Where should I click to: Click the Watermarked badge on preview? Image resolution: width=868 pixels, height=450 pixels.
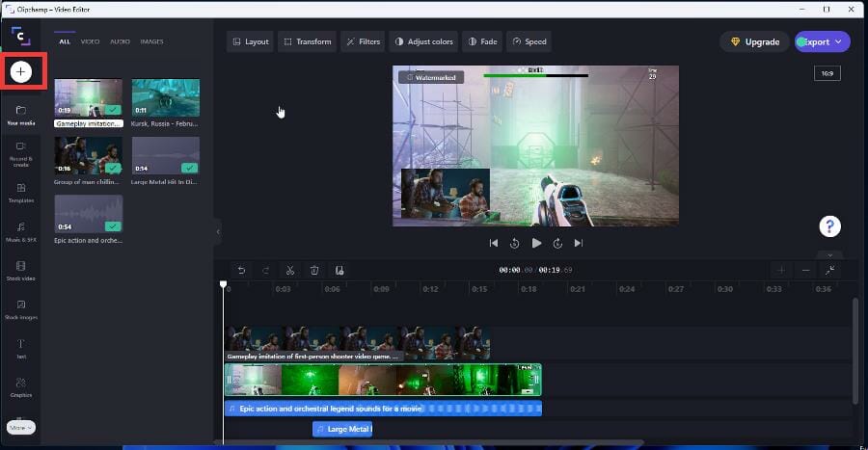pos(431,77)
